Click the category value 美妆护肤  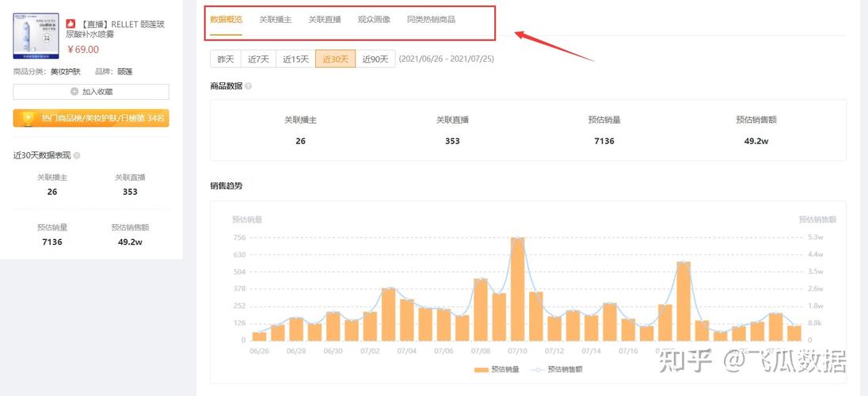click(65, 72)
